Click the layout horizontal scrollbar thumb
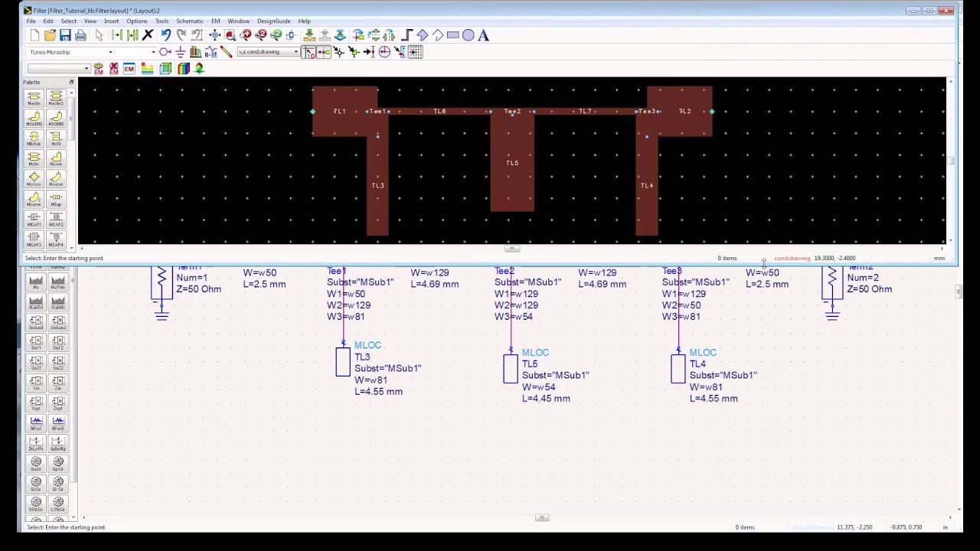980x551 pixels. pos(512,248)
